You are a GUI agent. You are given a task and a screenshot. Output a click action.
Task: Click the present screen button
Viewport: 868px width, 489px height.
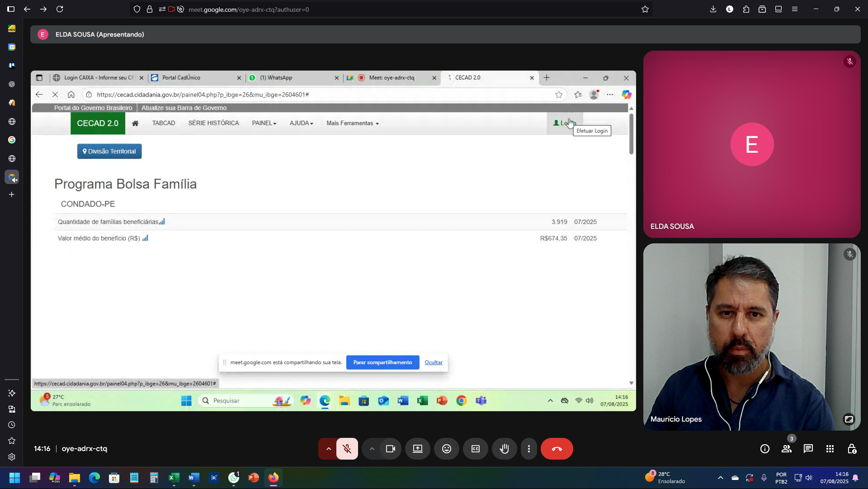[417, 449]
